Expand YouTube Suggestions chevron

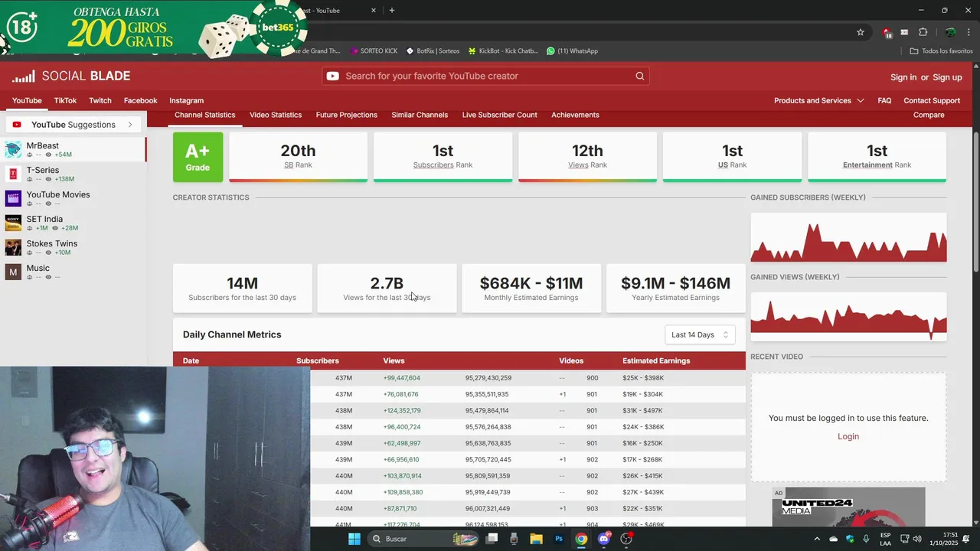tap(130, 125)
